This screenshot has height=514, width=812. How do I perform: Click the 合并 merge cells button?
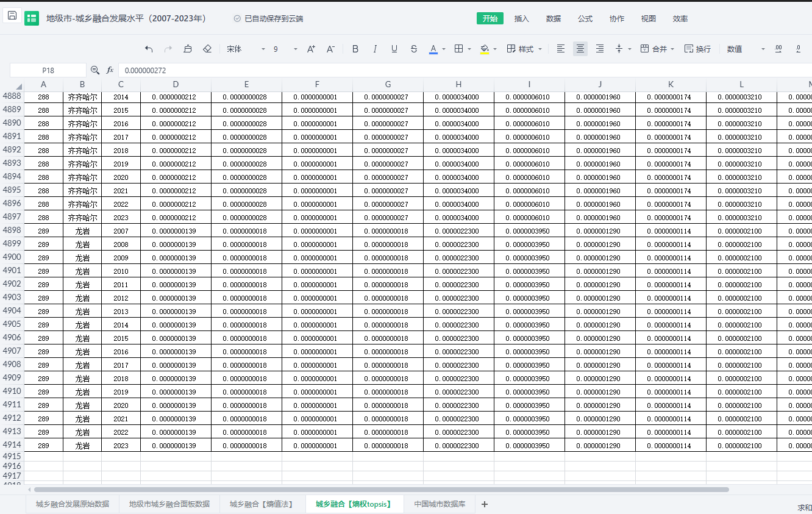click(x=654, y=49)
